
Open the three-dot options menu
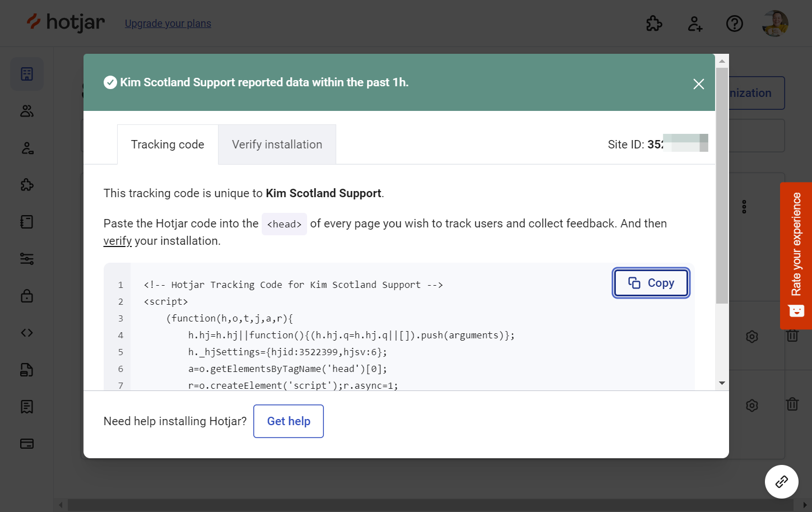(x=744, y=207)
